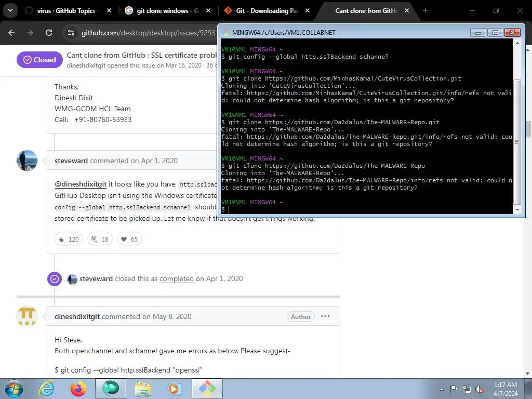
Task: Click the 'git clone https://github.com/MinhasKamal/CuteVirusCollection.git' line
Action: [x=341, y=78]
